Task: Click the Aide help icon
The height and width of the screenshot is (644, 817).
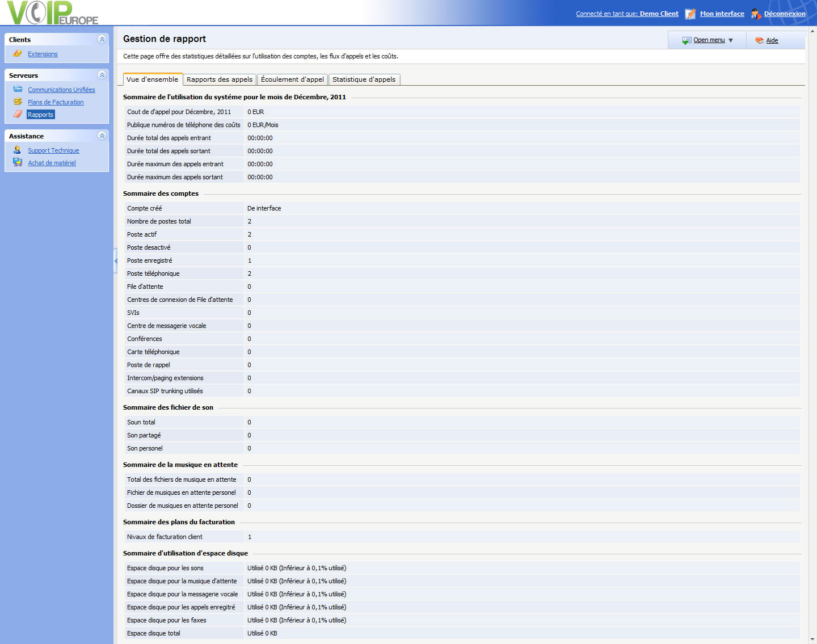Action: (x=759, y=40)
